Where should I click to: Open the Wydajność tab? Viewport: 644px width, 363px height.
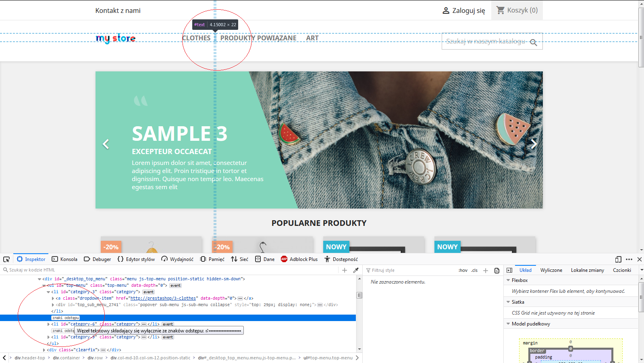coord(177,259)
